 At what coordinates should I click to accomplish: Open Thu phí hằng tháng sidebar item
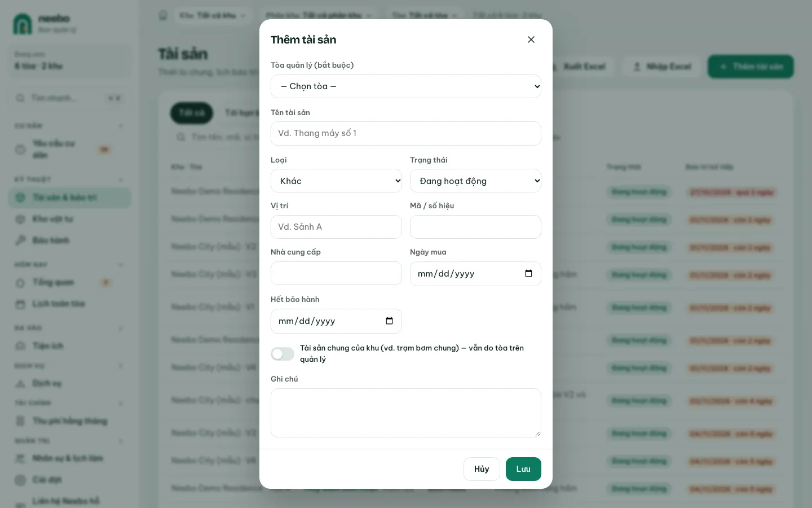pos(69,421)
